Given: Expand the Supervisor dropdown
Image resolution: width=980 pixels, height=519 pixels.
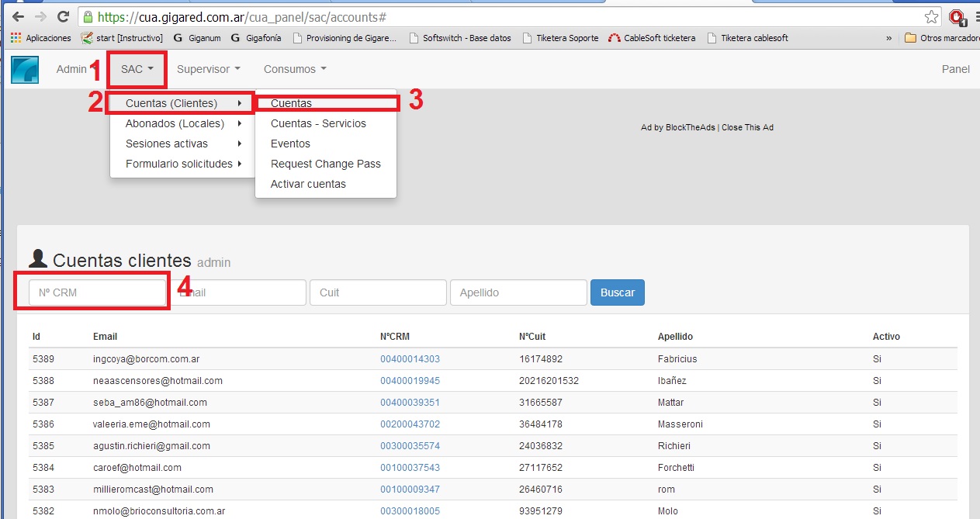Looking at the screenshot, I should (x=208, y=69).
